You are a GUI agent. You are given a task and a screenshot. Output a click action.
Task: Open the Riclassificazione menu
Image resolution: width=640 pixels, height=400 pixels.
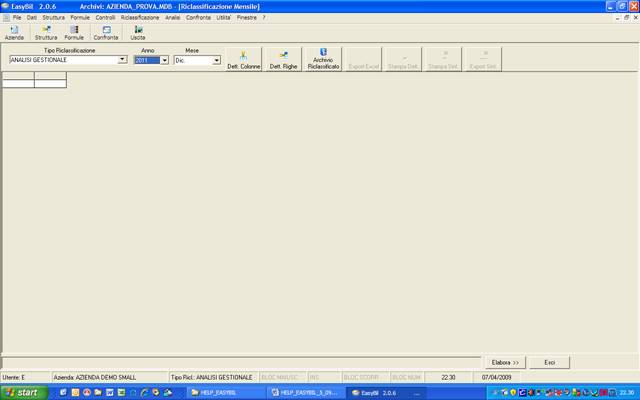(140, 18)
